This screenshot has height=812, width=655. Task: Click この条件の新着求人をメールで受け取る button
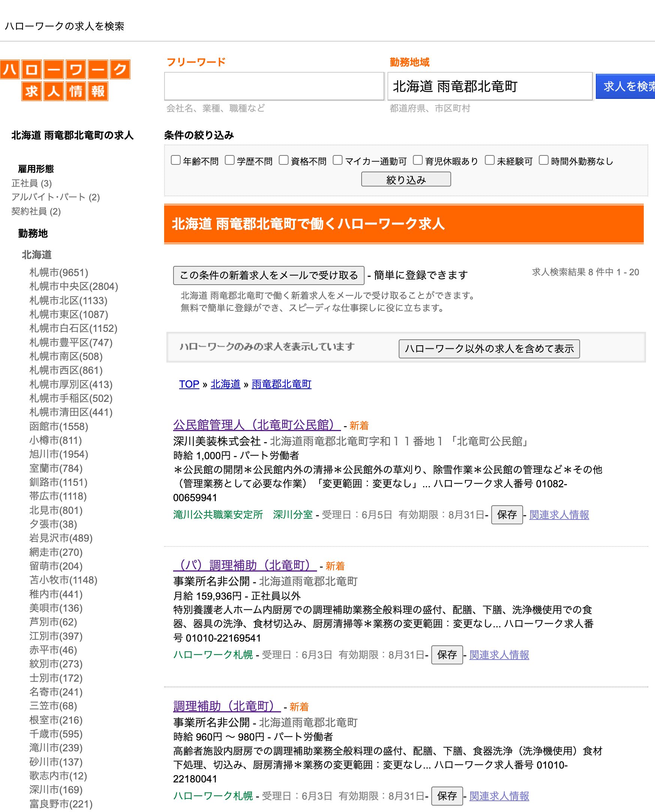[269, 275]
